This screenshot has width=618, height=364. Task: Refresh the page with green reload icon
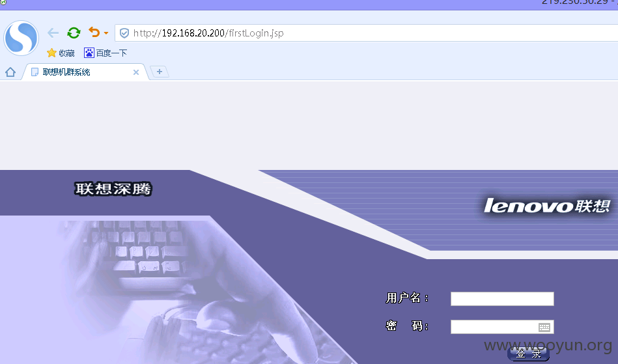pos(74,33)
